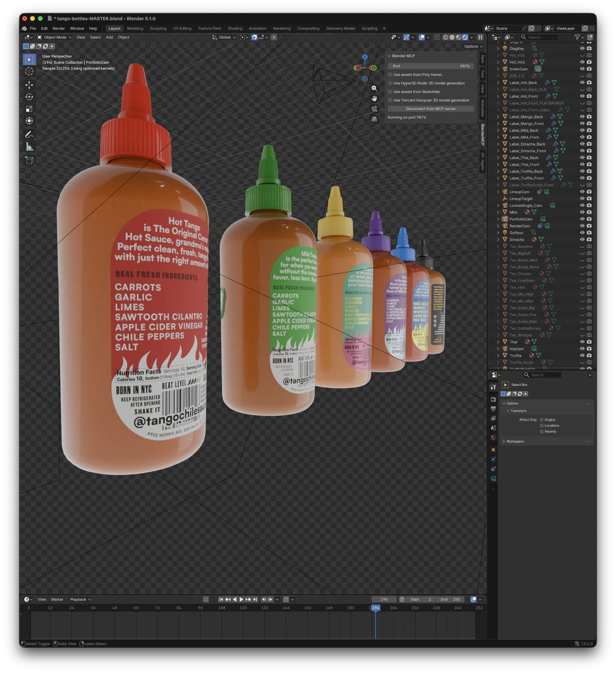This screenshot has width=616, height=673.
Task: Click Disconnect from MCP server
Action: click(431, 109)
